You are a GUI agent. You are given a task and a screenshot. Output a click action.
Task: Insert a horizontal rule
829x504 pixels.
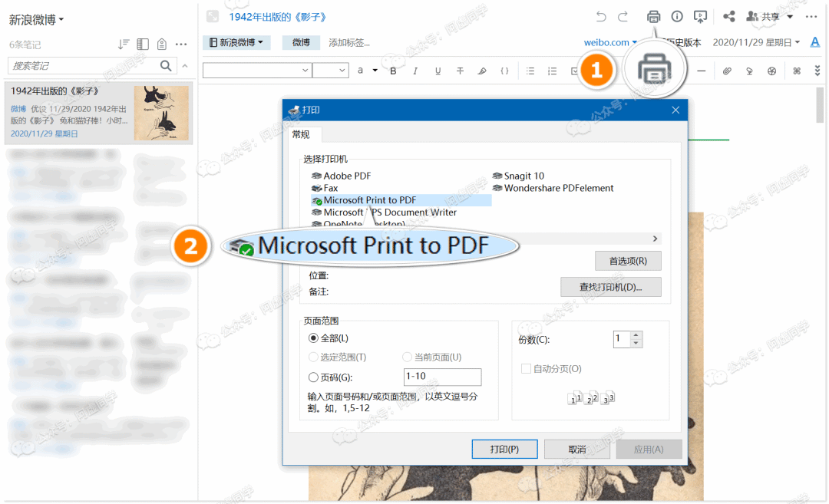tap(701, 71)
